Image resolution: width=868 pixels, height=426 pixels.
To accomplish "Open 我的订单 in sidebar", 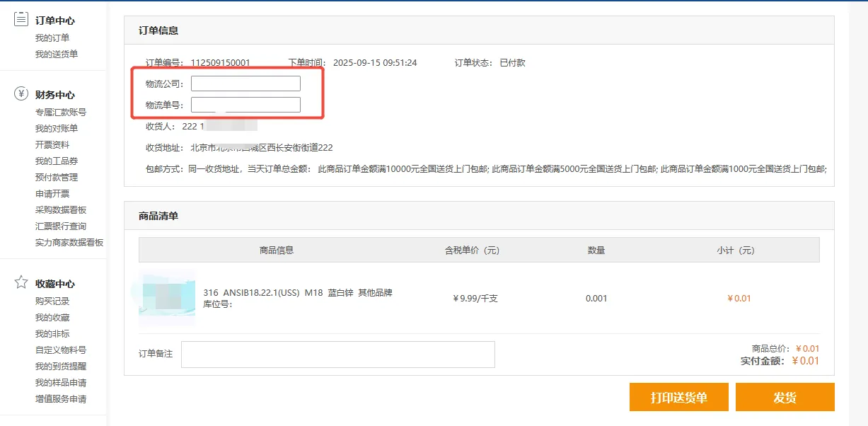I will [52, 38].
